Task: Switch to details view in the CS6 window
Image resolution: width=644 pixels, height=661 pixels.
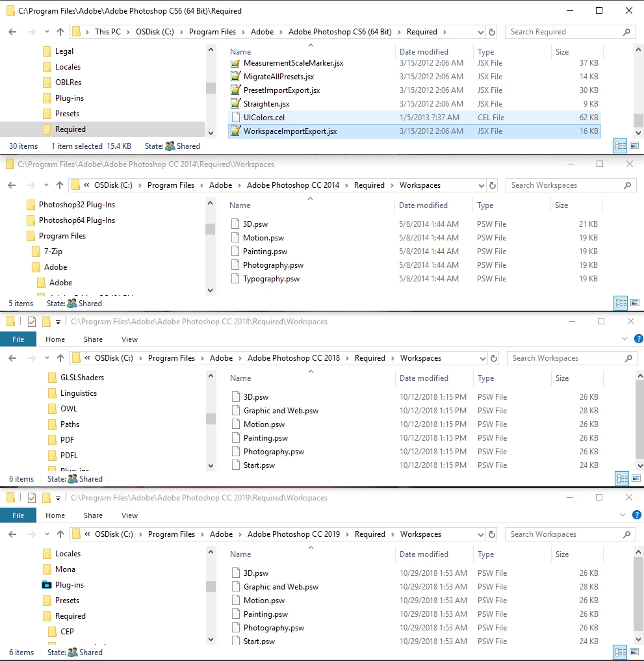Action: [621, 146]
